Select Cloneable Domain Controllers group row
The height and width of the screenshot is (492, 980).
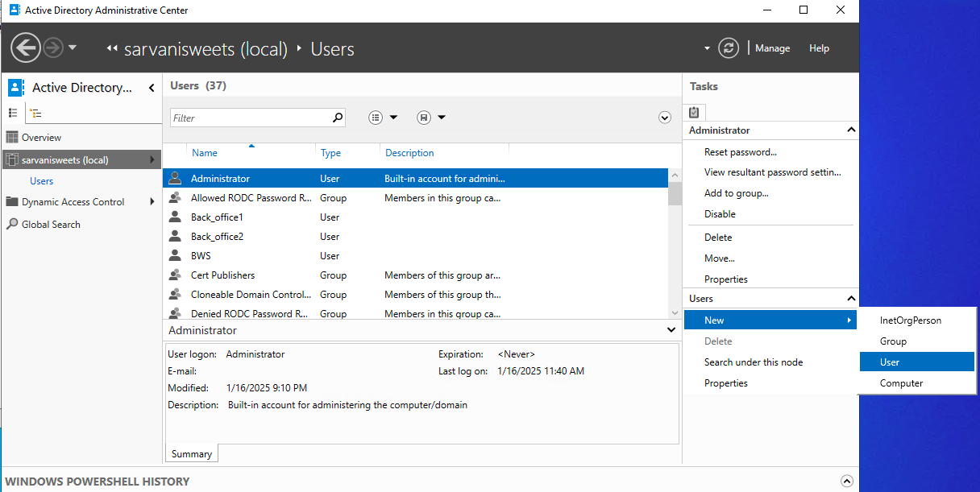click(416, 295)
